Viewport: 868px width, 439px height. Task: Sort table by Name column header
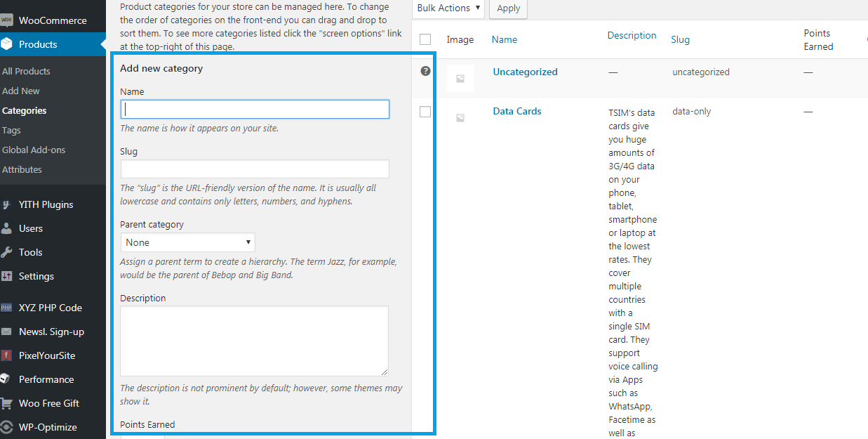click(505, 39)
